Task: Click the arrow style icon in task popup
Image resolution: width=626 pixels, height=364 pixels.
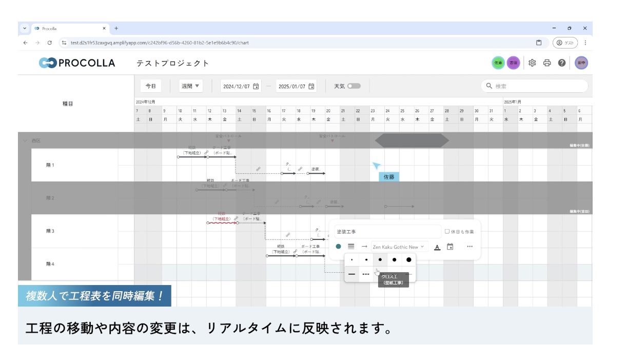Action: click(364, 247)
